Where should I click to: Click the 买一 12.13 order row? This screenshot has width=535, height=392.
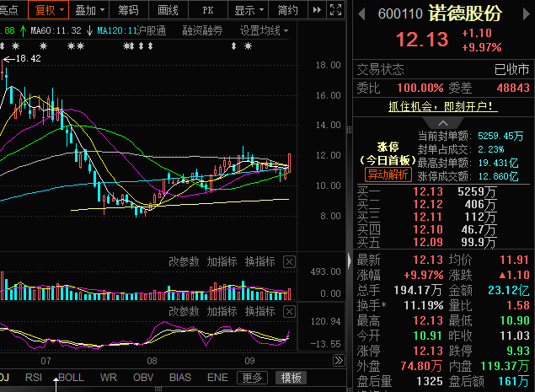pos(443,191)
